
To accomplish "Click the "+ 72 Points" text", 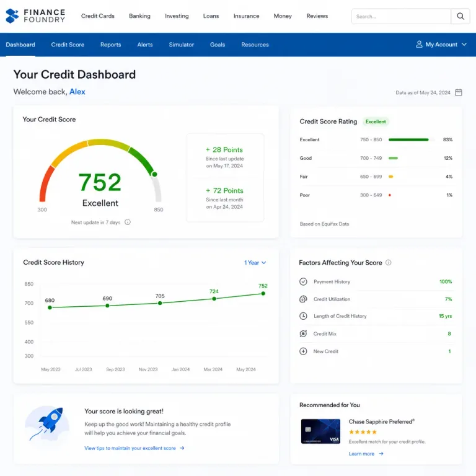I will click(224, 191).
